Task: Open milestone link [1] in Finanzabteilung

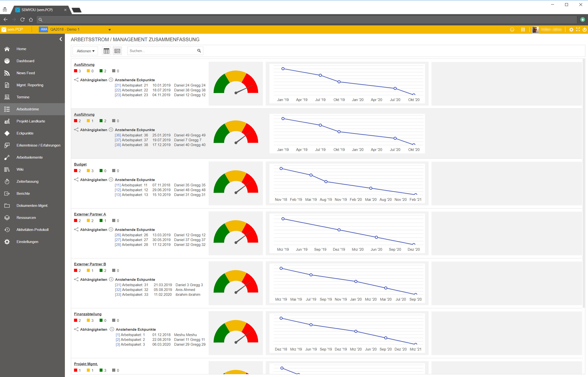Action: click(x=117, y=335)
